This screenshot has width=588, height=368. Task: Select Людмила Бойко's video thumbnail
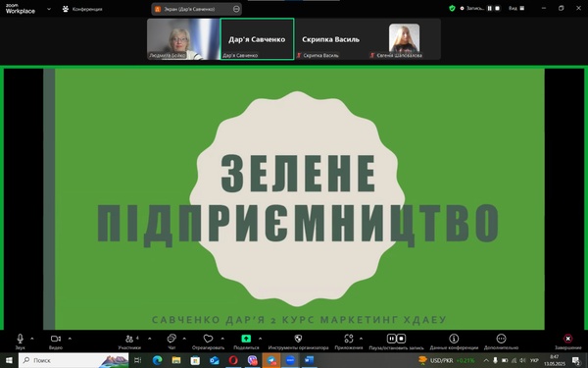point(183,39)
